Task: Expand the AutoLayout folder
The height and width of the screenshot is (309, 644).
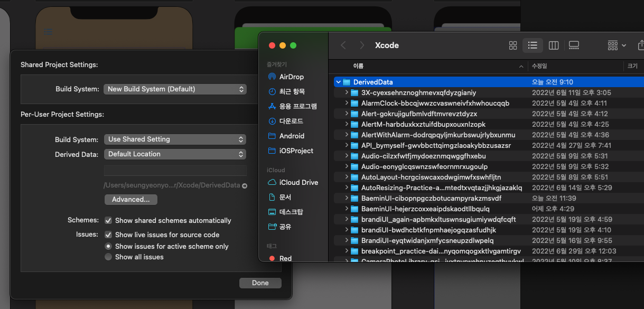Action: click(x=347, y=177)
